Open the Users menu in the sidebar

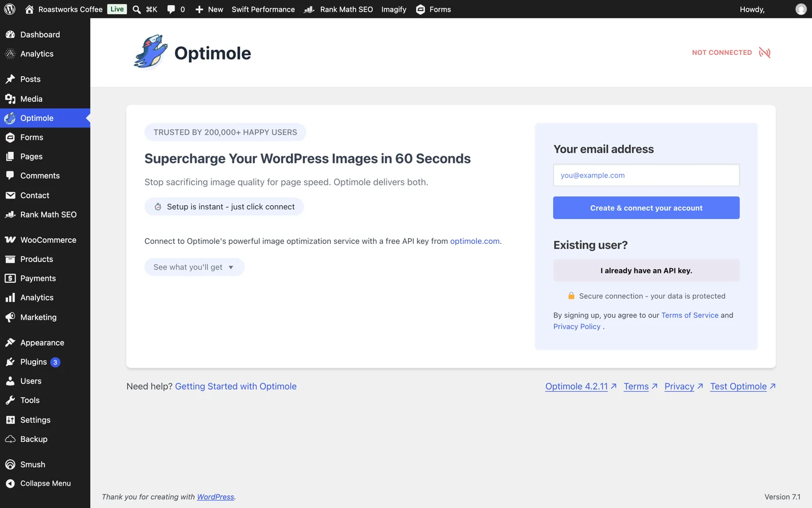45,381
